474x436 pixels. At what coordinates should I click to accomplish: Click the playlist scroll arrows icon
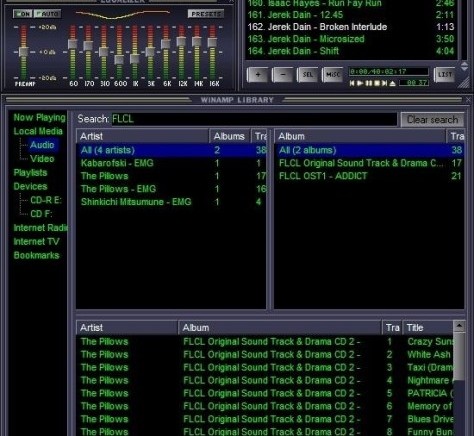[x=464, y=66]
